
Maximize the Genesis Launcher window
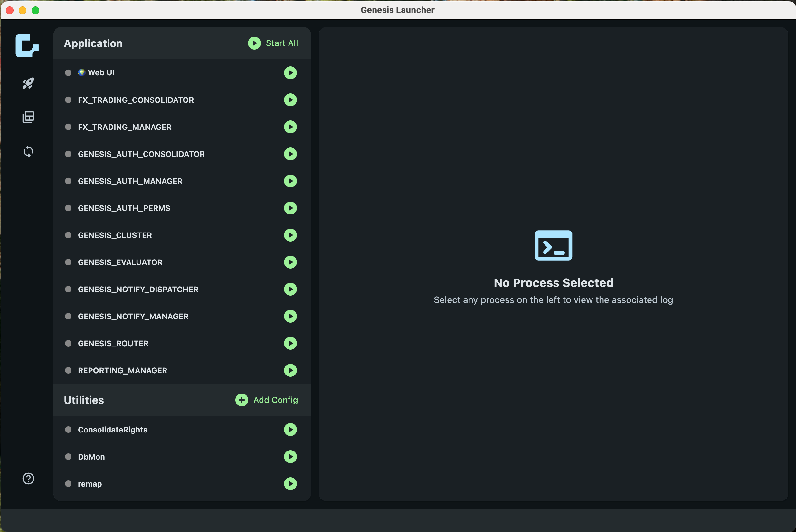pyautogui.click(x=35, y=10)
